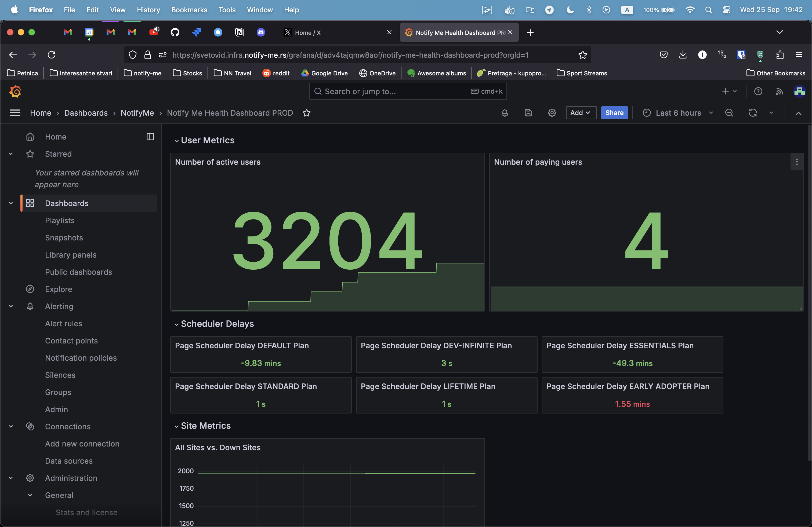Open Playlists in the sidebar
The image size is (812, 527).
point(60,221)
